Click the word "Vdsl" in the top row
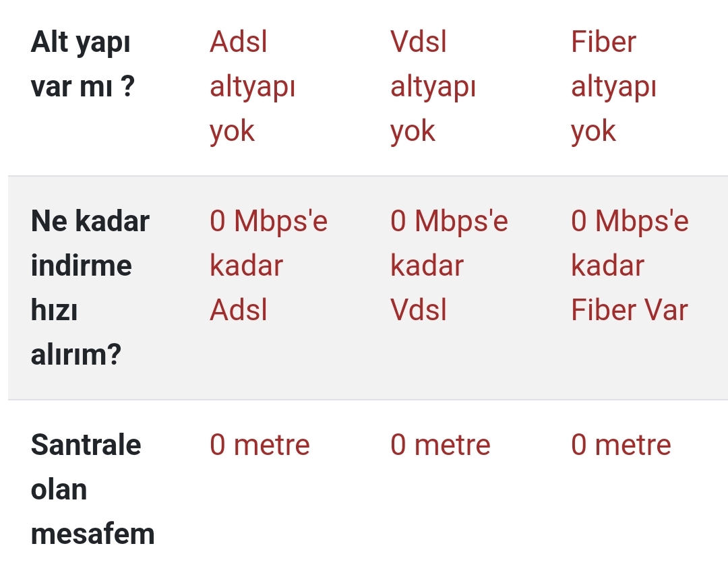This screenshot has height=579, width=728. (x=418, y=42)
